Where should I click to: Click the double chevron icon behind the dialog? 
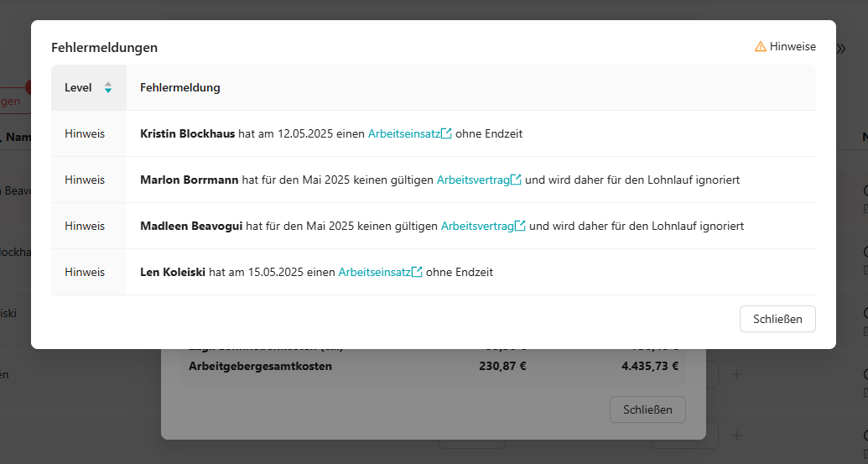[841, 49]
